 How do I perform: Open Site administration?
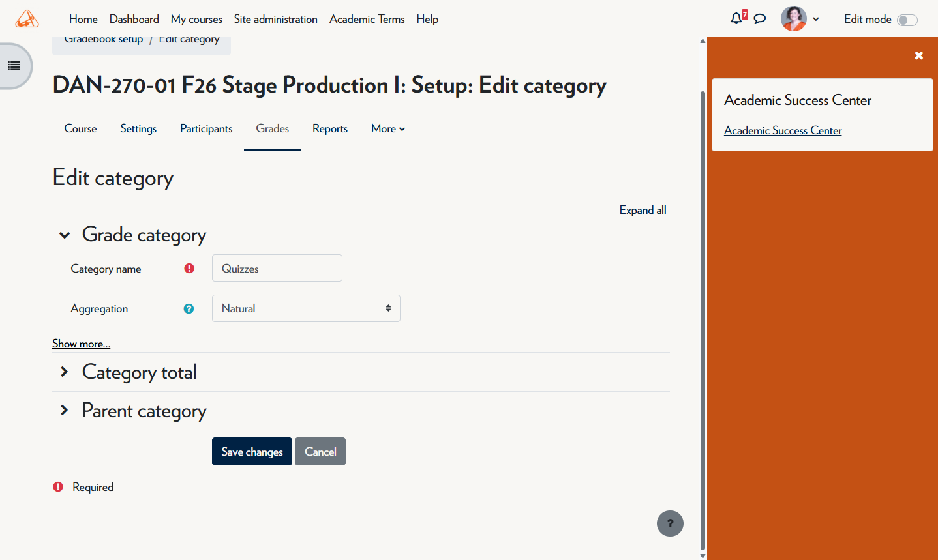(x=276, y=19)
